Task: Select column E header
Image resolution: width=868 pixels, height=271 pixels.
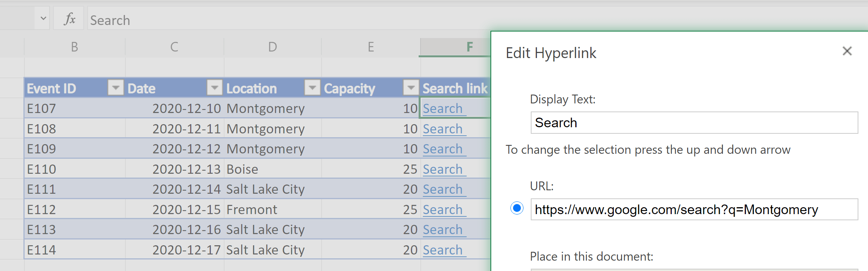Action: click(x=371, y=47)
